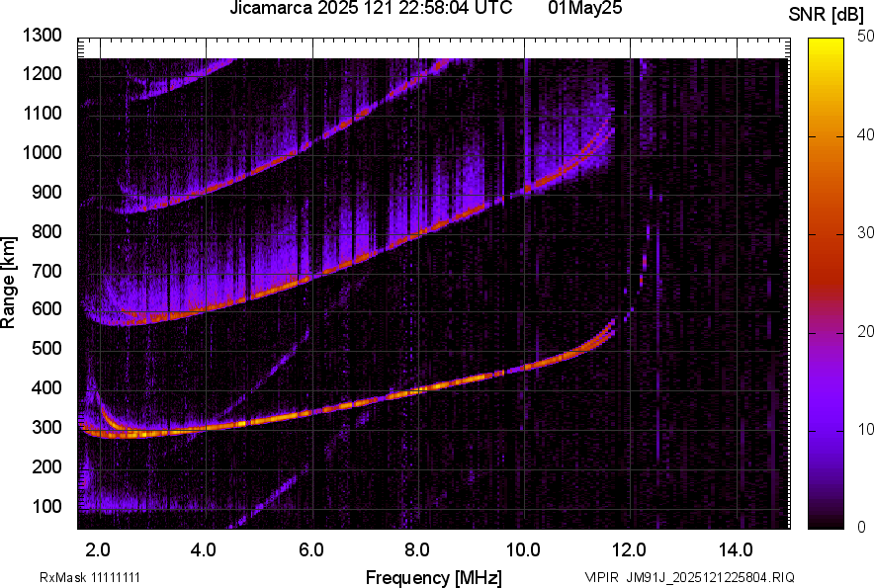
Task: Click the range tick label "500"
Action: (x=46, y=348)
